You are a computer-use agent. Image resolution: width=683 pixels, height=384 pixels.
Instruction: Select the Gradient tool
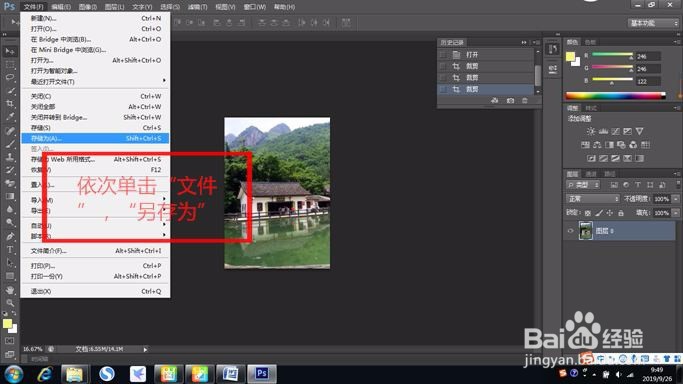[10, 196]
